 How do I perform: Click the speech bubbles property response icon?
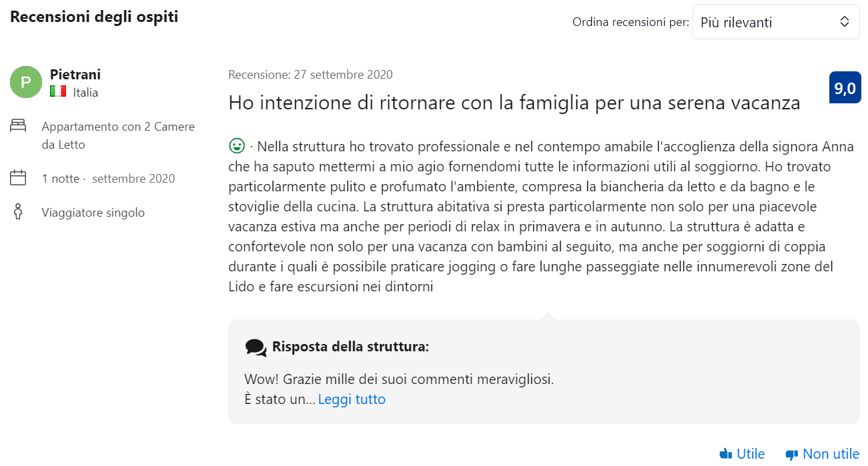pos(255,347)
